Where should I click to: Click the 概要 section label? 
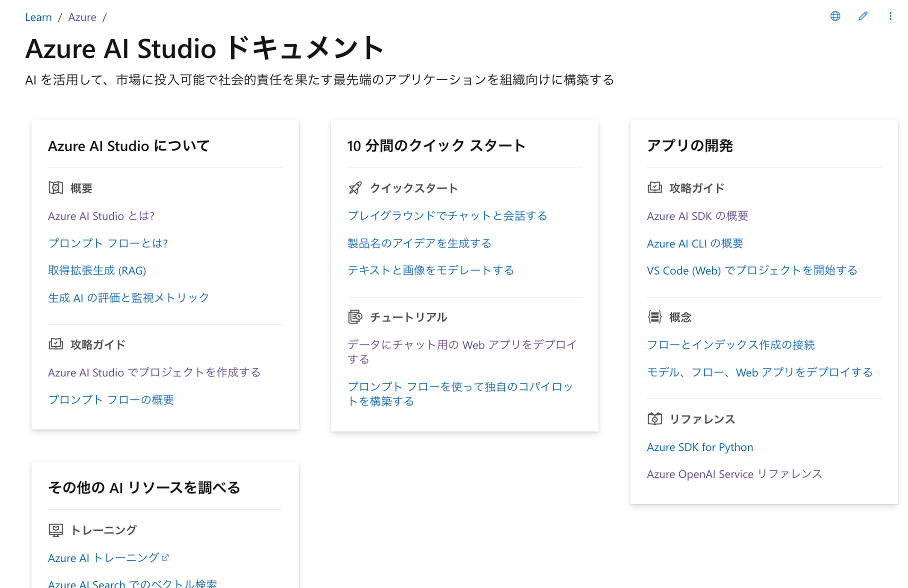pyautogui.click(x=81, y=188)
